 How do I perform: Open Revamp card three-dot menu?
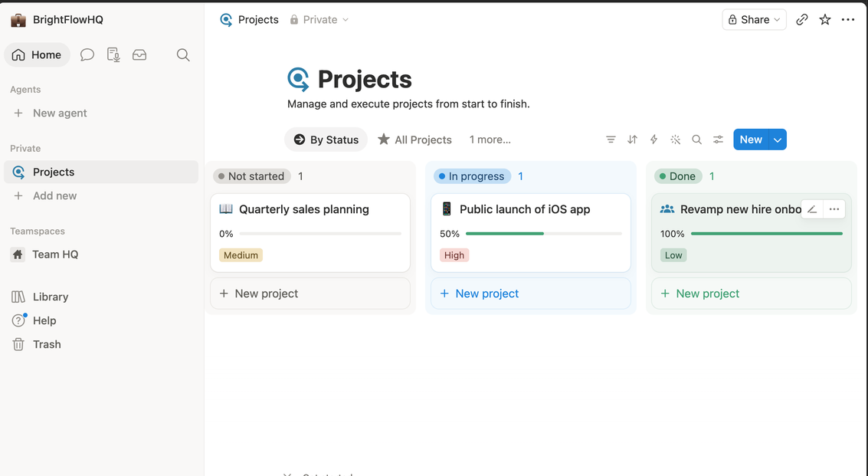coord(834,209)
